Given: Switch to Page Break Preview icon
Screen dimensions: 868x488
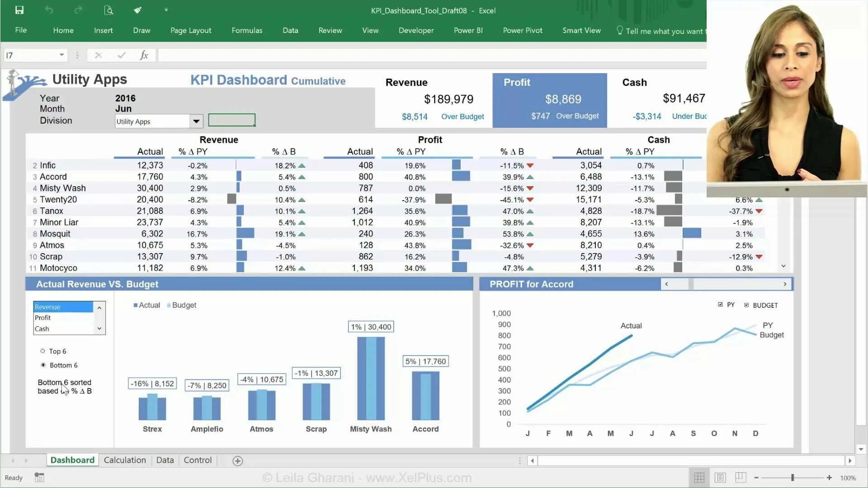Looking at the screenshot, I should click(x=741, y=478).
